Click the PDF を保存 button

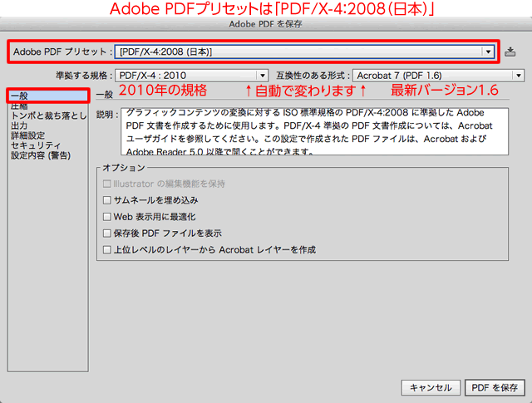point(495,387)
